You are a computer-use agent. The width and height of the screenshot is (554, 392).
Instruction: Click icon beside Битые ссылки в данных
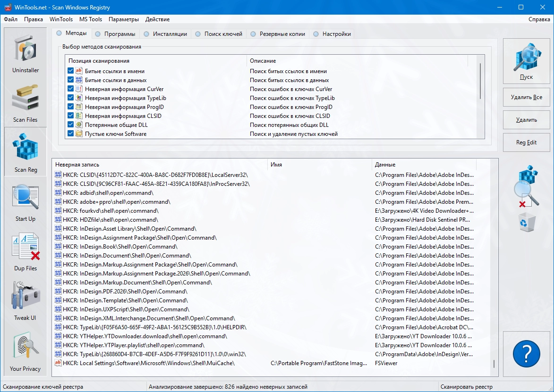[79, 80]
